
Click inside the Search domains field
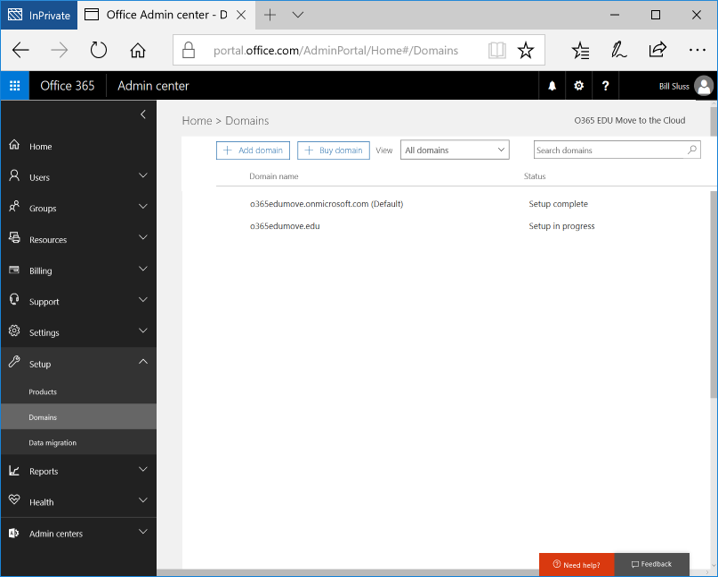(608, 150)
